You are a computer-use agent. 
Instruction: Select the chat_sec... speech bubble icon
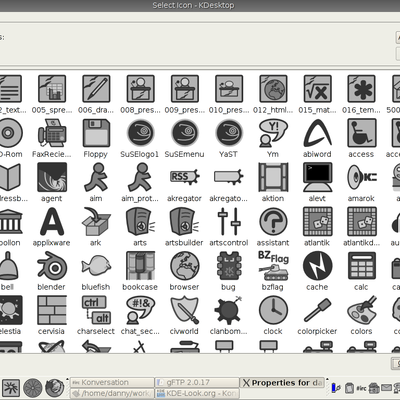point(140,310)
